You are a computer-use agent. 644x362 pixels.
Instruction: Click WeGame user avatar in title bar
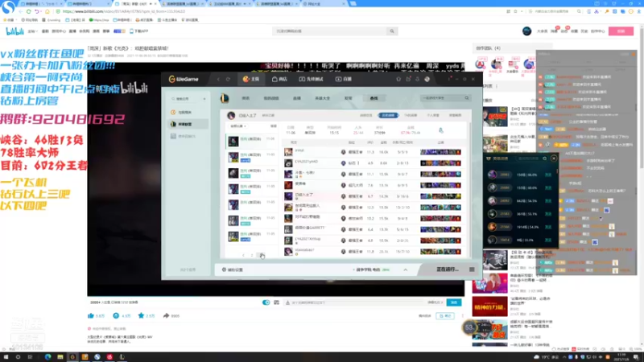(427, 79)
